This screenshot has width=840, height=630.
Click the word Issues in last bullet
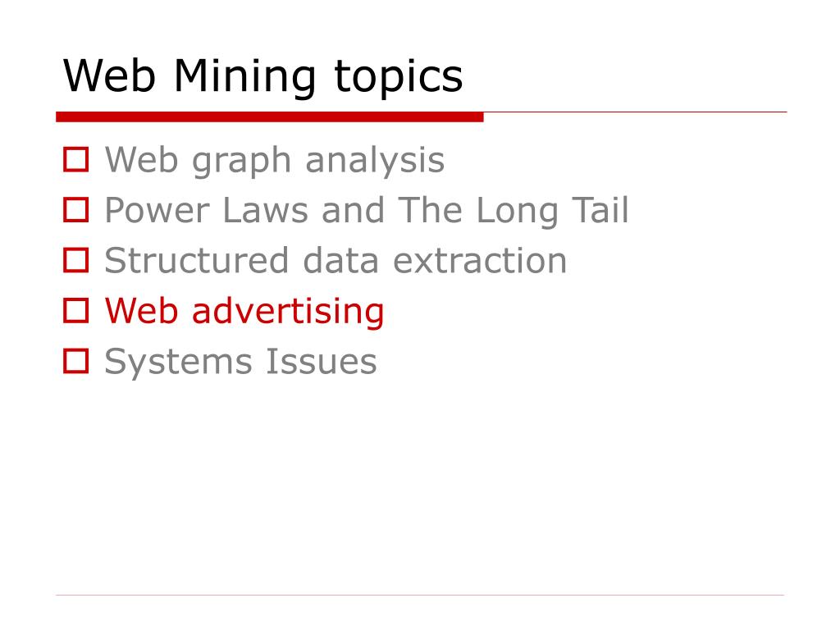coord(322,361)
